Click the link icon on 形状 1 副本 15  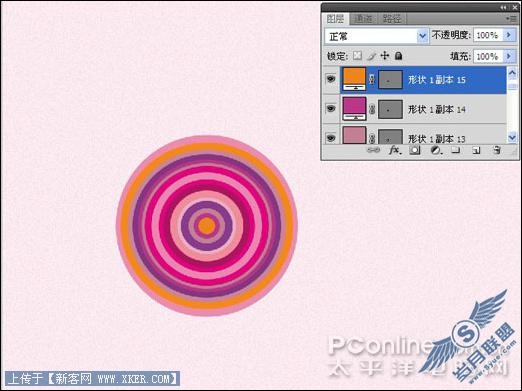tap(372, 79)
